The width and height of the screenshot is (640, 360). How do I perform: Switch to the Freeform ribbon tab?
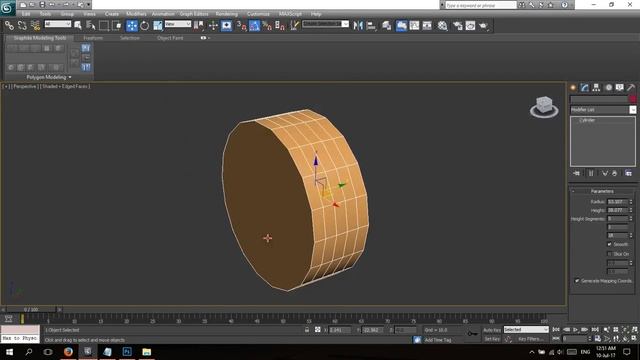coord(93,38)
